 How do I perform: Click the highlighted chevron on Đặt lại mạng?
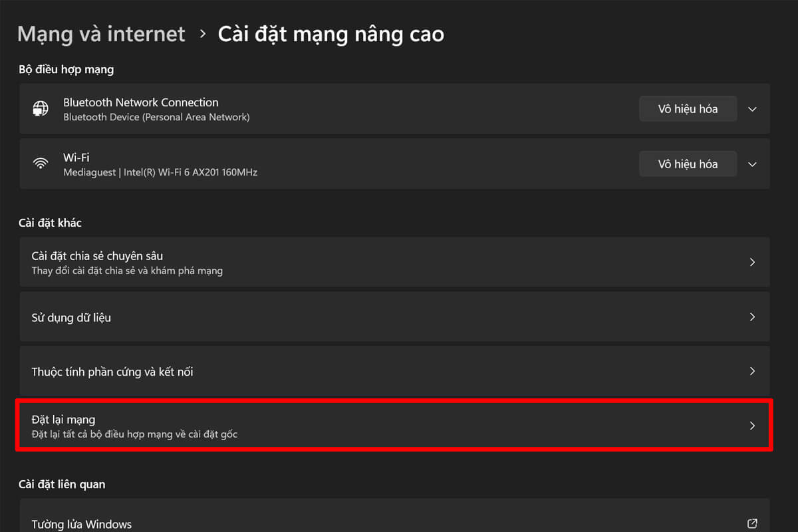752,426
